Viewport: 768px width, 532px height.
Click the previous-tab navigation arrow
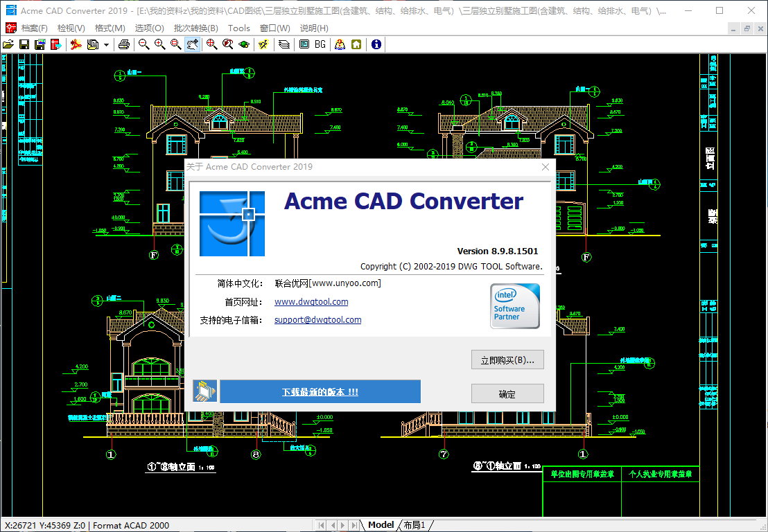click(x=333, y=525)
